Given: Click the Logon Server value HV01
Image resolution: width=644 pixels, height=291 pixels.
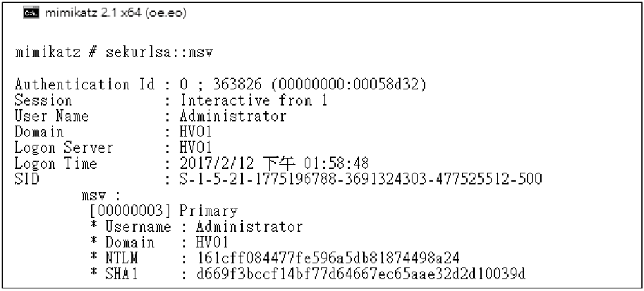Looking at the screenshot, I should 196,148.
